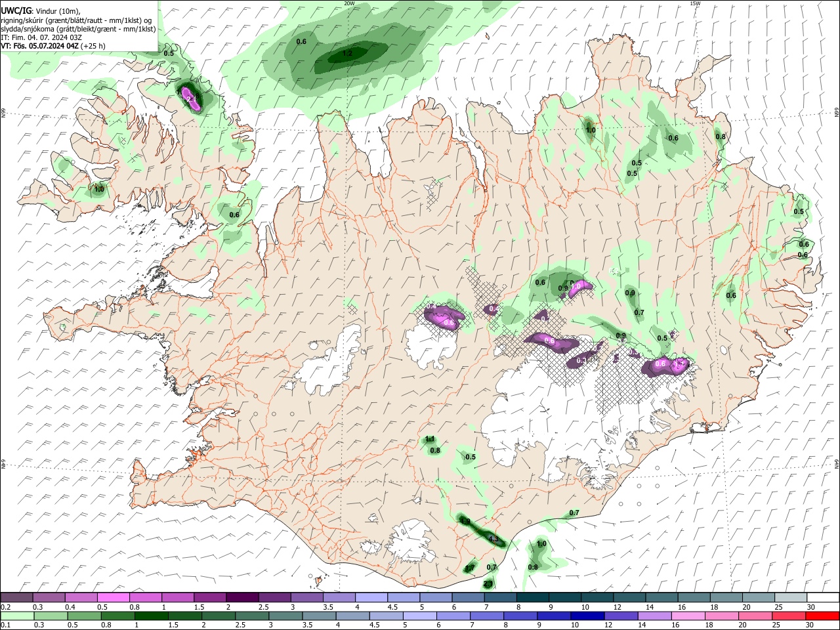840x630 pixels.
Task: Pick the bright red swatch ending the rain scale
Action: click(x=822, y=616)
